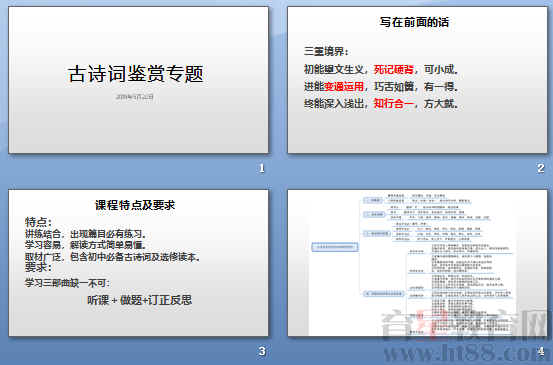Select the slide 2 heading 写在前面的话
This screenshot has width=553, height=365.
414,22
